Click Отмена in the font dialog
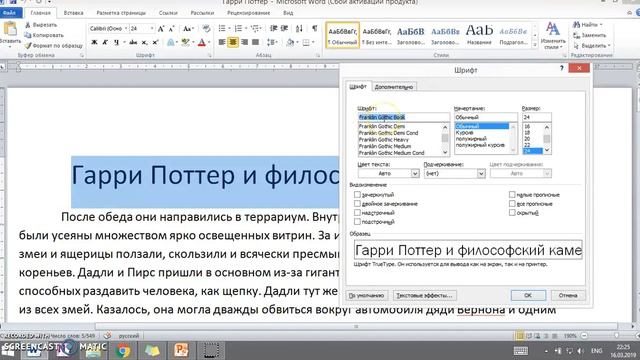This screenshot has width=640, height=360. 568,295
